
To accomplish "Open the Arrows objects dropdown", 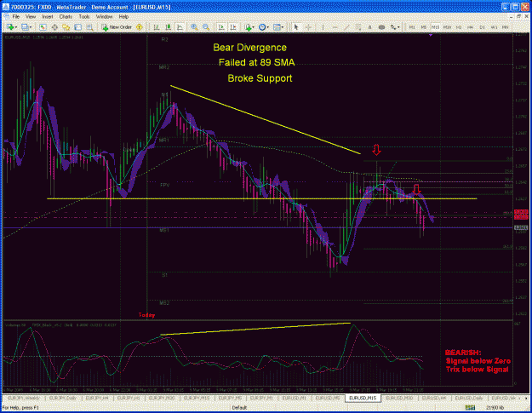I will [395, 27].
